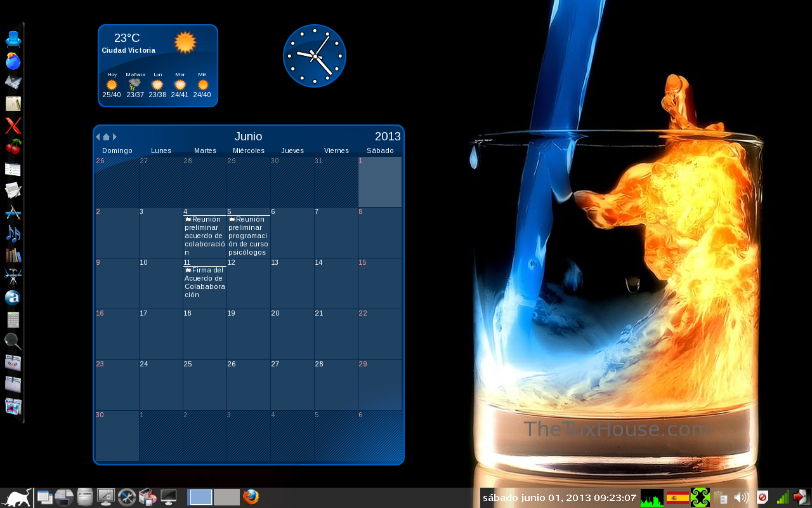Go to next month in calendar
This screenshot has width=812, height=508.
[x=115, y=137]
